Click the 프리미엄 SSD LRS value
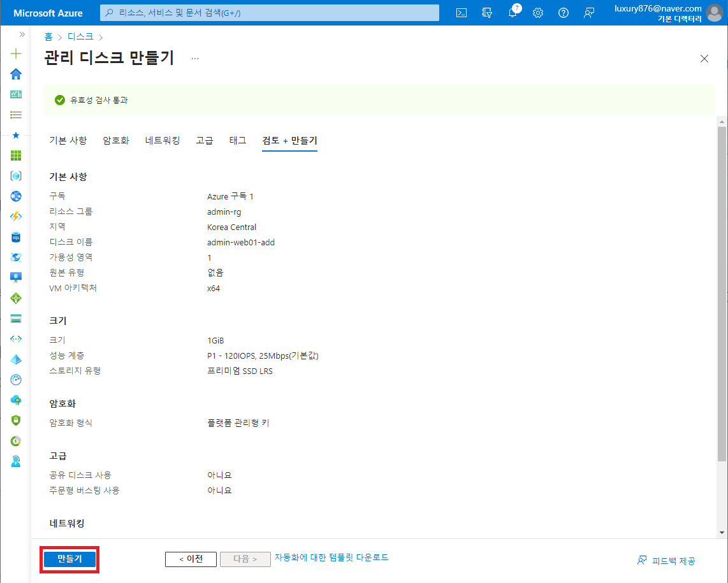The height and width of the screenshot is (583, 728). [x=240, y=371]
